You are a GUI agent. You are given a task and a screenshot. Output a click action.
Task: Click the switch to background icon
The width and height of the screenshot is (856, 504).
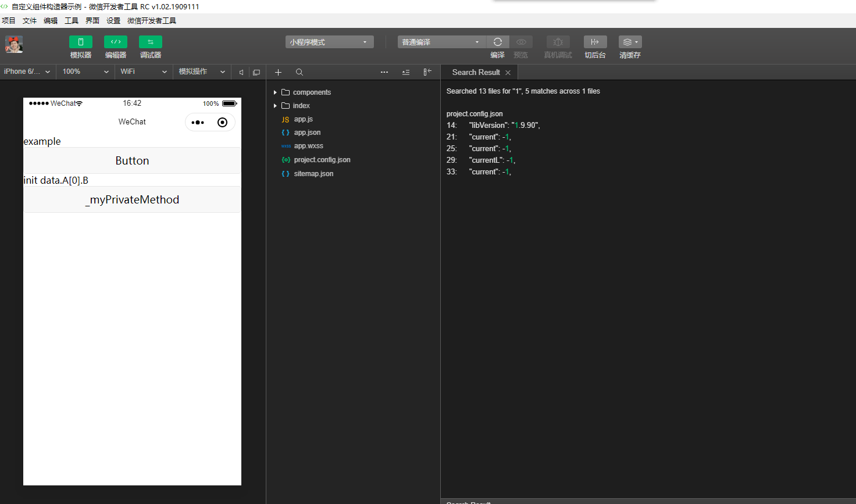coord(595,42)
